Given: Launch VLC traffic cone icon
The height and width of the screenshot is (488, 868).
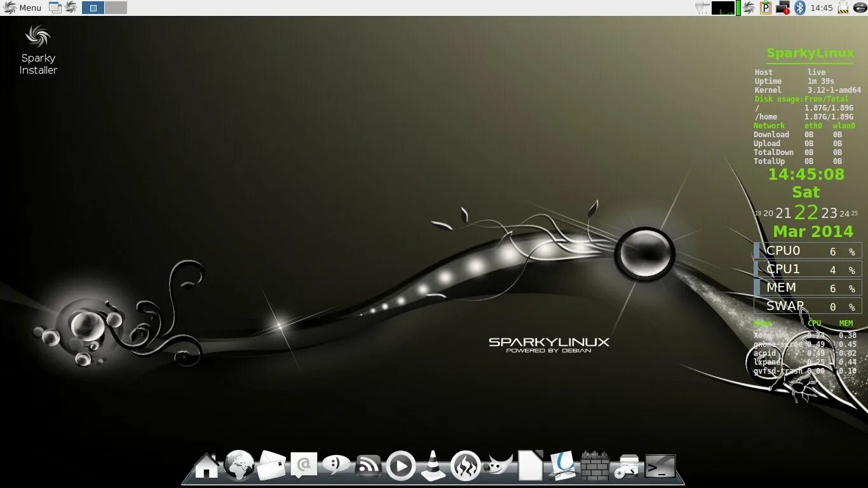Looking at the screenshot, I should [433, 466].
